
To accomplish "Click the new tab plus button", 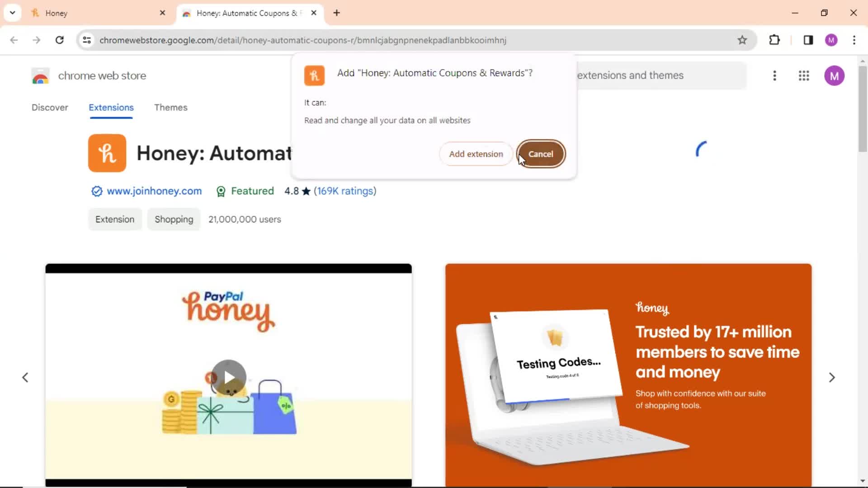I will coord(337,13).
